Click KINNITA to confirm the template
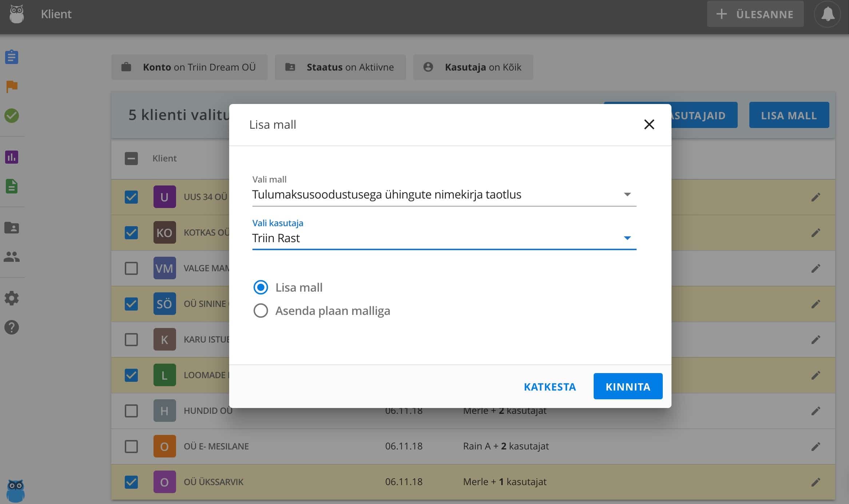This screenshot has width=849, height=504. point(628,386)
